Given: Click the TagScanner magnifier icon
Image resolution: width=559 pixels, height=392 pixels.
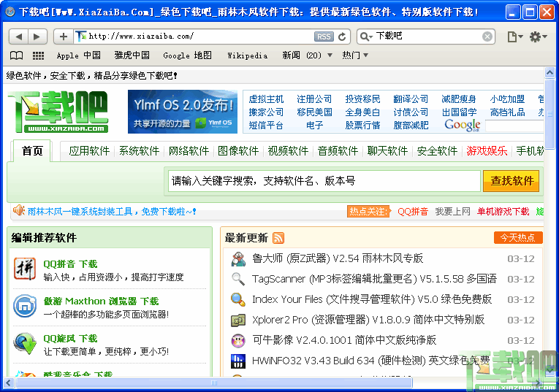Looking at the screenshot, I should coord(237,279).
